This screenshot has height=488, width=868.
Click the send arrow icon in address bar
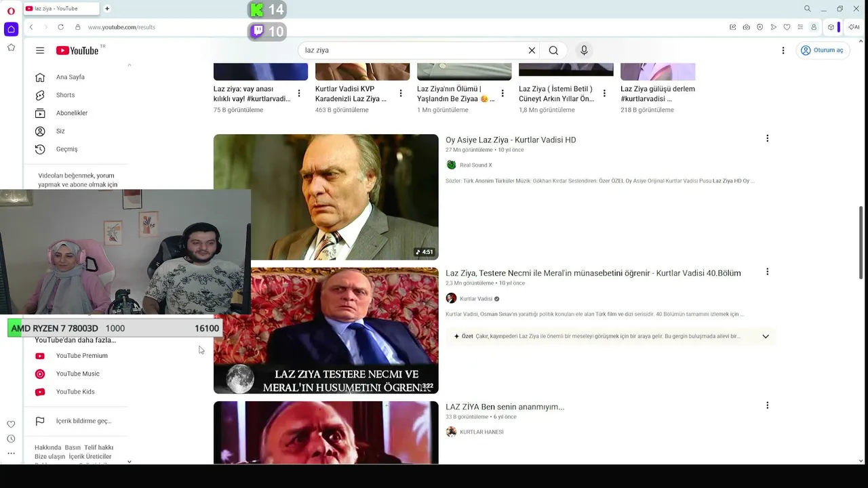point(773,27)
